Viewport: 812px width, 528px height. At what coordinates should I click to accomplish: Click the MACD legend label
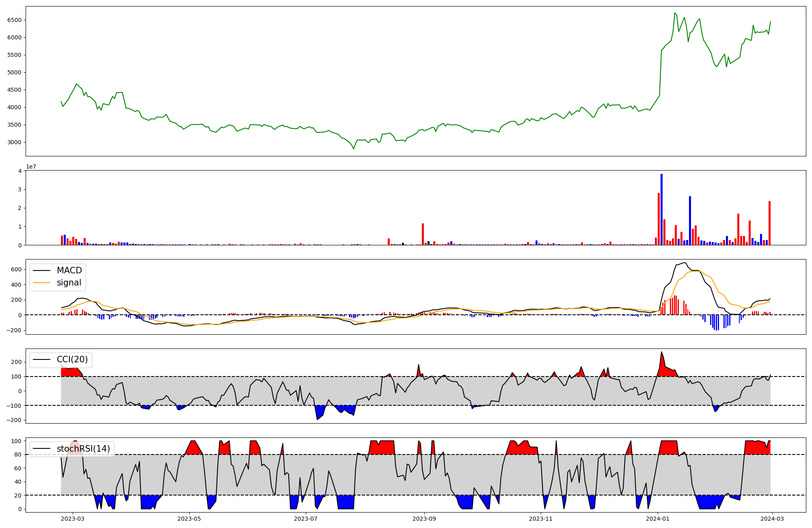tap(69, 270)
